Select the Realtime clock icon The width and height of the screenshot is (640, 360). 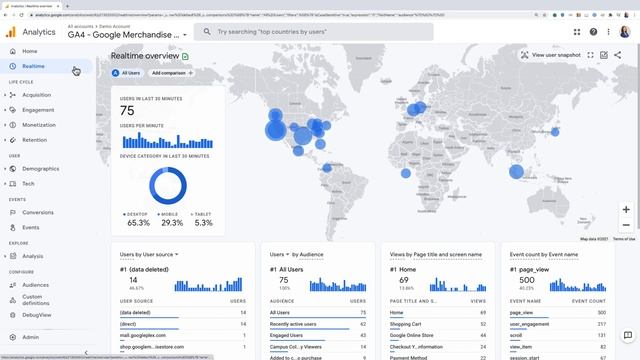(x=13, y=66)
